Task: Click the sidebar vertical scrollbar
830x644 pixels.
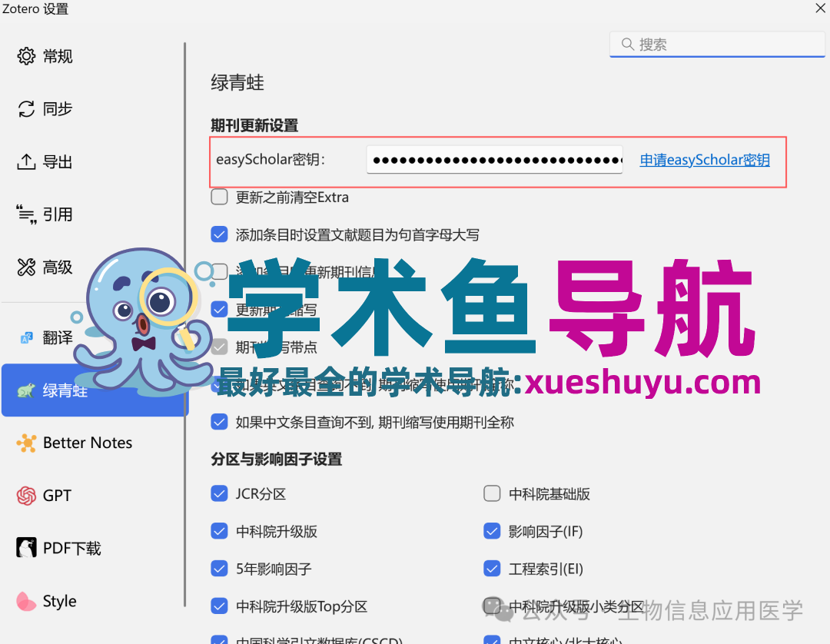Action: tap(184, 324)
